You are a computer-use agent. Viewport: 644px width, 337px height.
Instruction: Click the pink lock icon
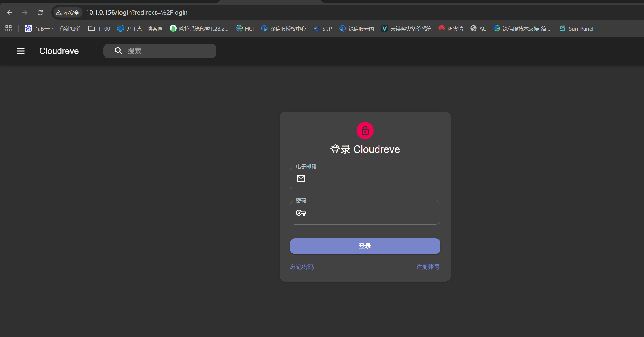(x=365, y=131)
